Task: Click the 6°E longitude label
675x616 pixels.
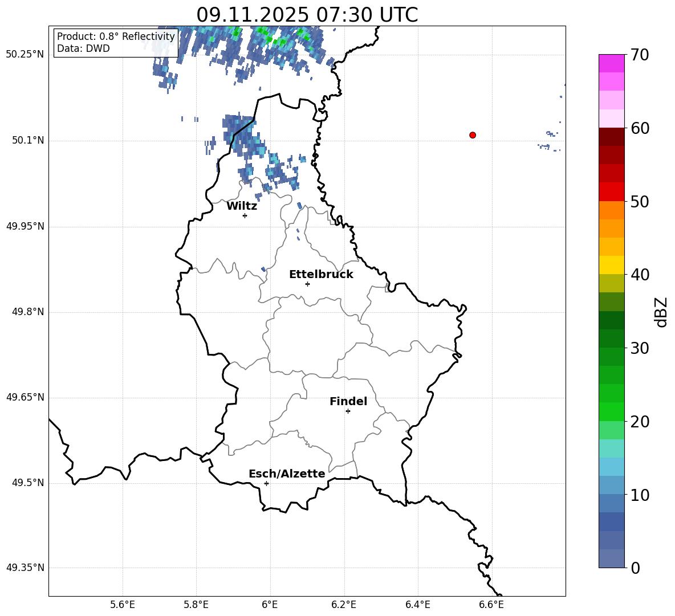Action: [x=270, y=605]
